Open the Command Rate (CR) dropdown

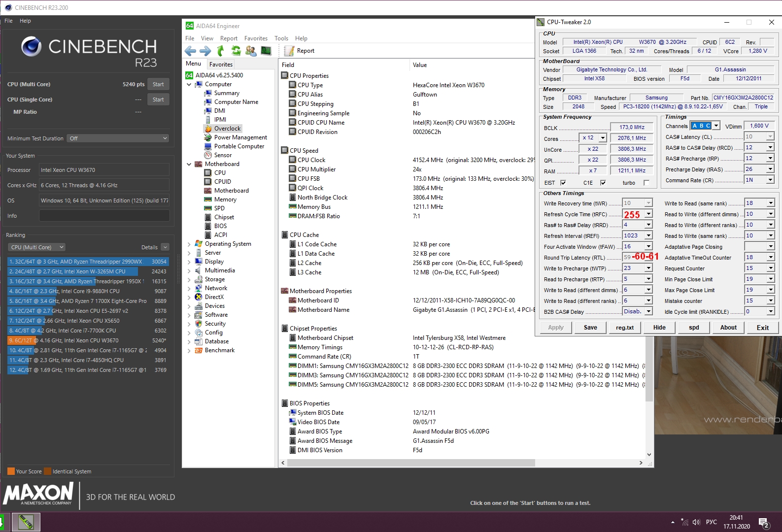(770, 180)
